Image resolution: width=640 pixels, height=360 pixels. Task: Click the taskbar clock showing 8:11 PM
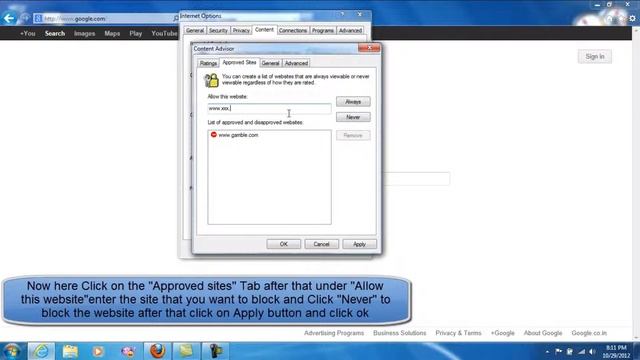616,351
